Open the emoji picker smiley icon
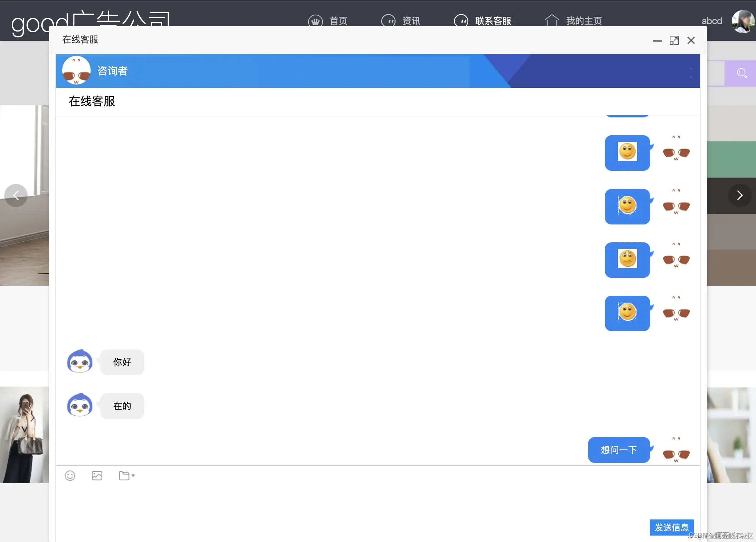 (70, 476)
